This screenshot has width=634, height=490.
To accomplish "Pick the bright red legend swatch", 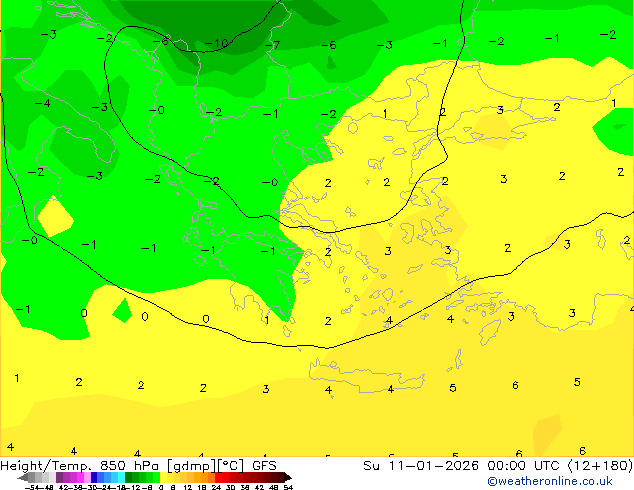I will [219, 477].
